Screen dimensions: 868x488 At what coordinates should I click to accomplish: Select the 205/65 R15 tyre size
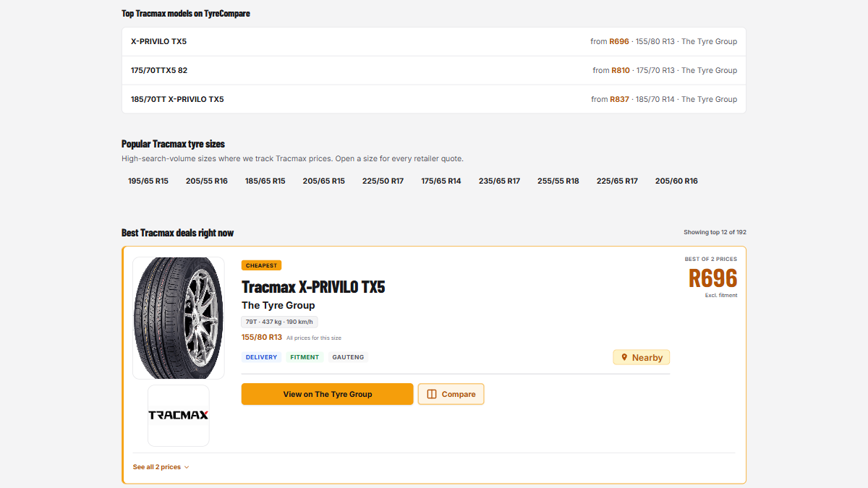pos(324,181)
